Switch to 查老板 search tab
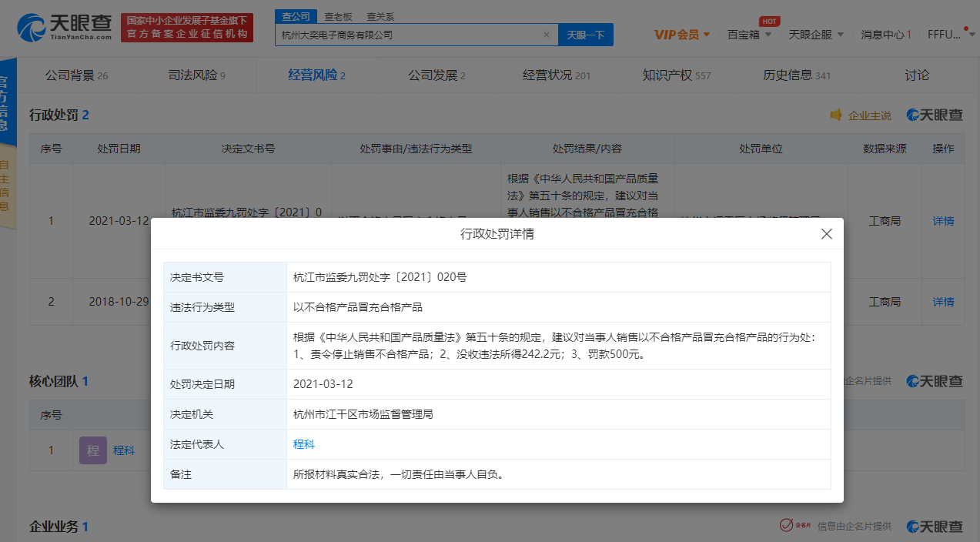This screenshot has height=542, width=980. [337, 16]
